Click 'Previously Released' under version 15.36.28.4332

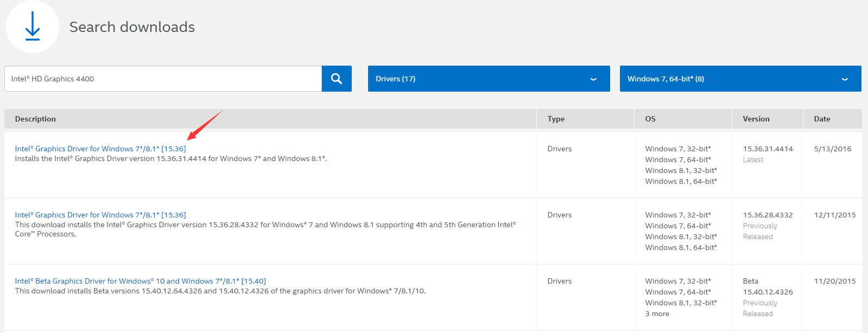pyautogui.click(x=760, y=231)
